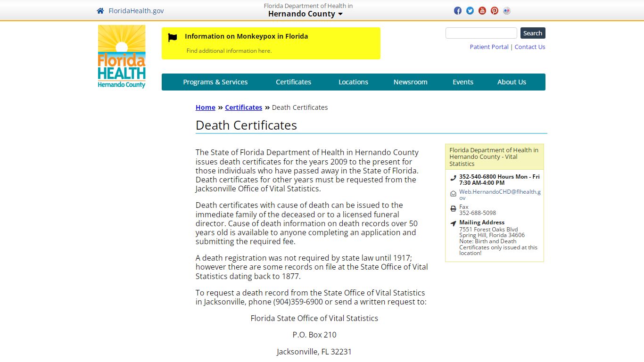Click 'Death Certificates' breadcrumb text

tap(300, 107)
